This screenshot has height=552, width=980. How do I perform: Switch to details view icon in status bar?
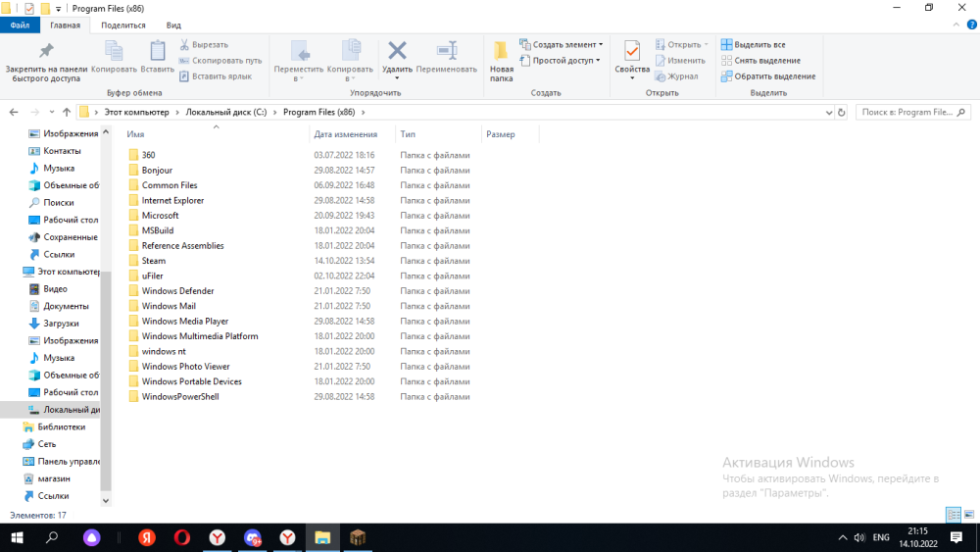pyautogui.click(x=954, y=515)
